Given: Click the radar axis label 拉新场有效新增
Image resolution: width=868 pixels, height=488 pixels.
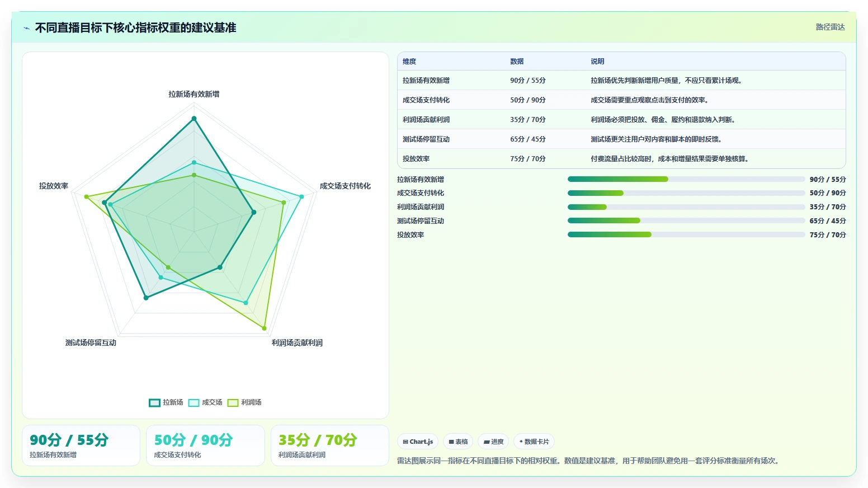Looking at the screenshot, I should 194,94.
